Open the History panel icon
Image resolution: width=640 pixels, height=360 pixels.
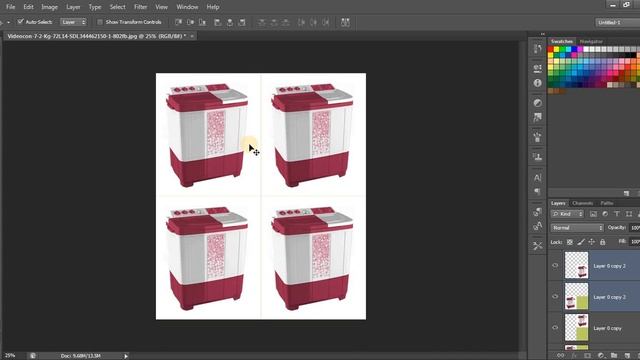(538, 49)
